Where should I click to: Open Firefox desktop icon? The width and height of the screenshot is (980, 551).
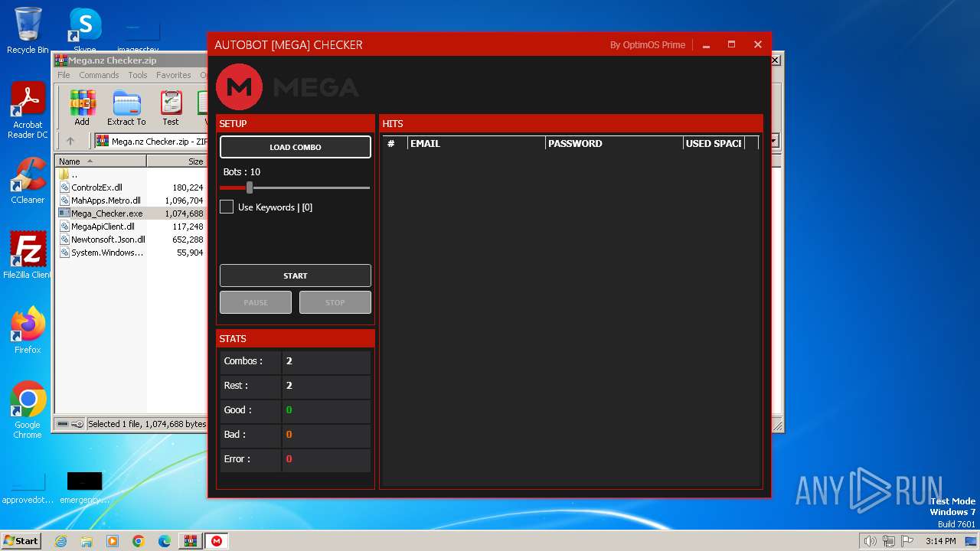click(28, 331)
